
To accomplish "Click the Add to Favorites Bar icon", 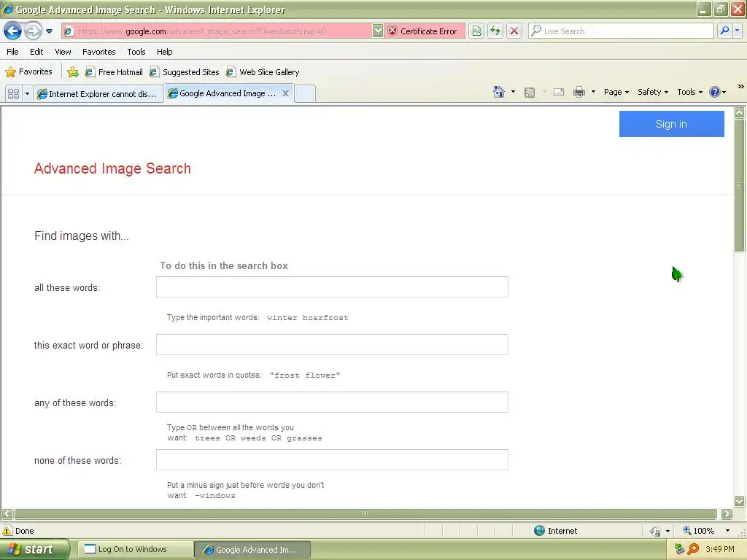I will pyautogui.click(x=73, y=72).
